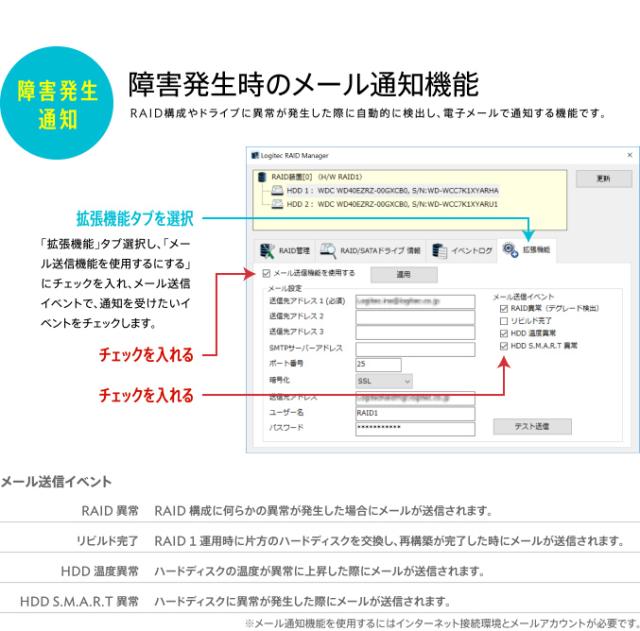Uncheck the RAID異常 event checkbox
Image resolution: width=640 pixels, height=631 pixels.
point(502,309)
